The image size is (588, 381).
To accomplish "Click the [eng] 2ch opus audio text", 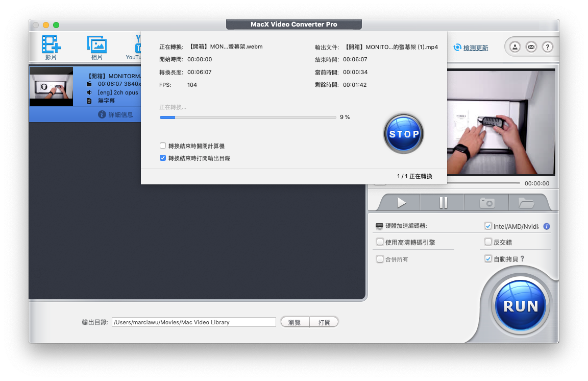I will [118, 92].
